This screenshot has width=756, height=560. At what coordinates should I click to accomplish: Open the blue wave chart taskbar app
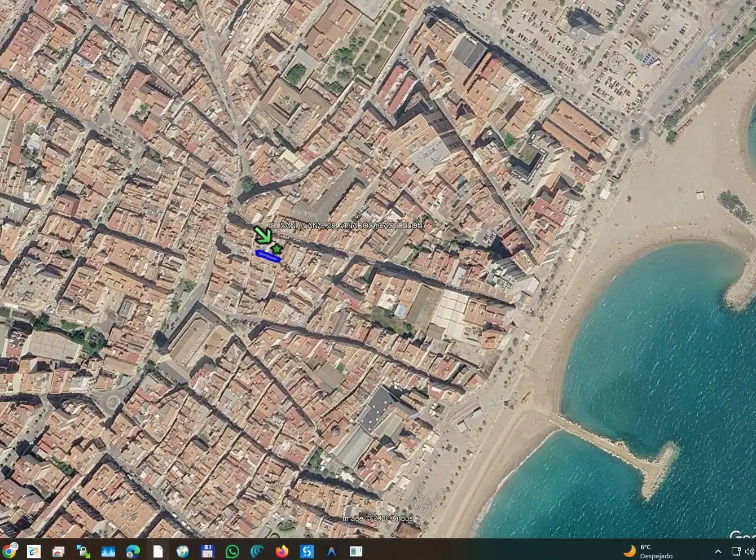click(108, 551)
